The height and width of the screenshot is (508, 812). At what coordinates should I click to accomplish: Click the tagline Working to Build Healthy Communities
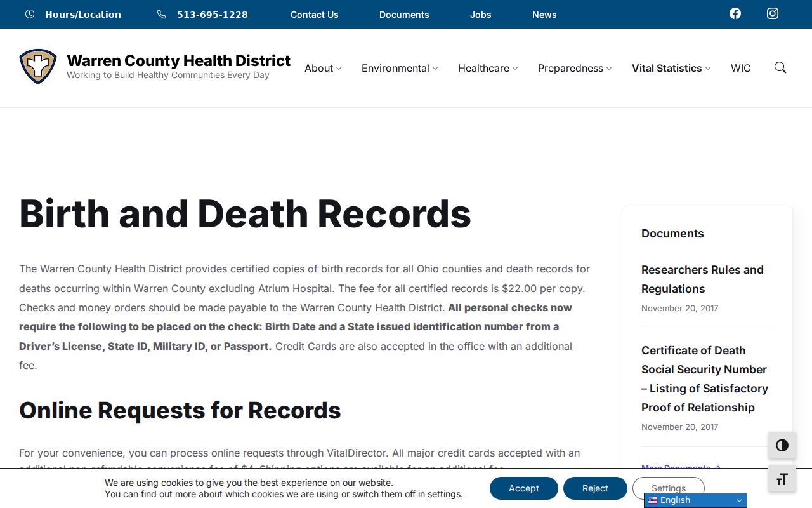click(x=168, y=75)
